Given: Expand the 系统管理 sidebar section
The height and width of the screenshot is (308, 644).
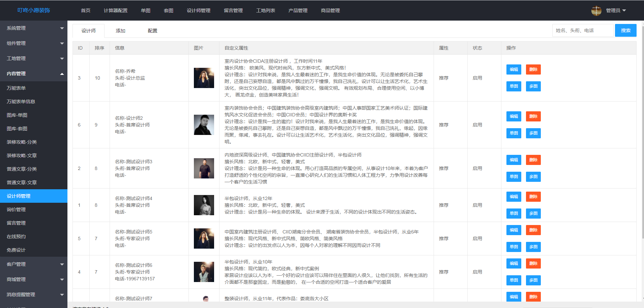Looking at the screenshot, I should point(34,28).
